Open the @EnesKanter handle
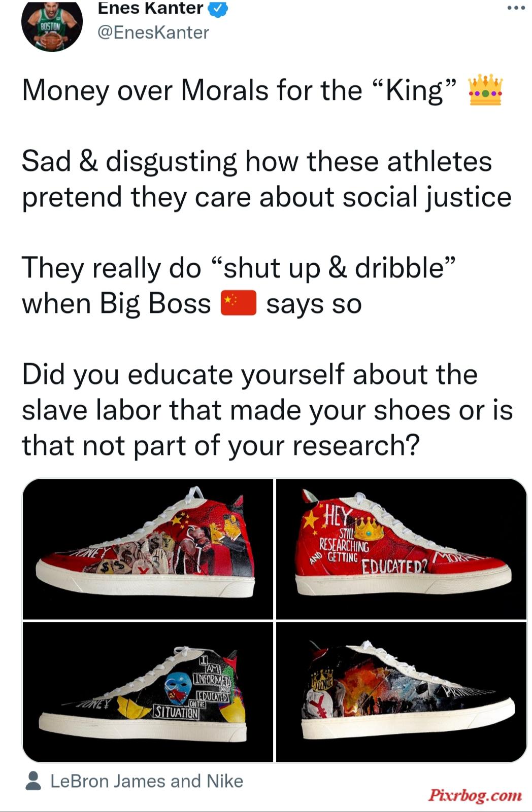The image size is (532, 812). (x=153, y=32)
